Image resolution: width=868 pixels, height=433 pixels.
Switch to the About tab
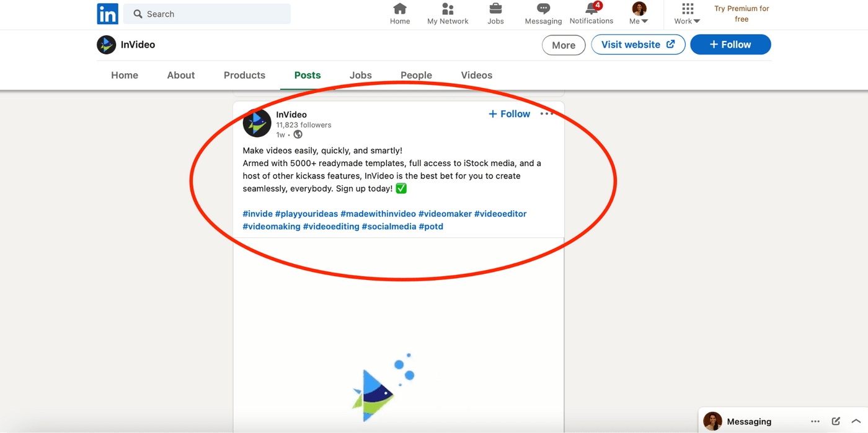[180, 75]
